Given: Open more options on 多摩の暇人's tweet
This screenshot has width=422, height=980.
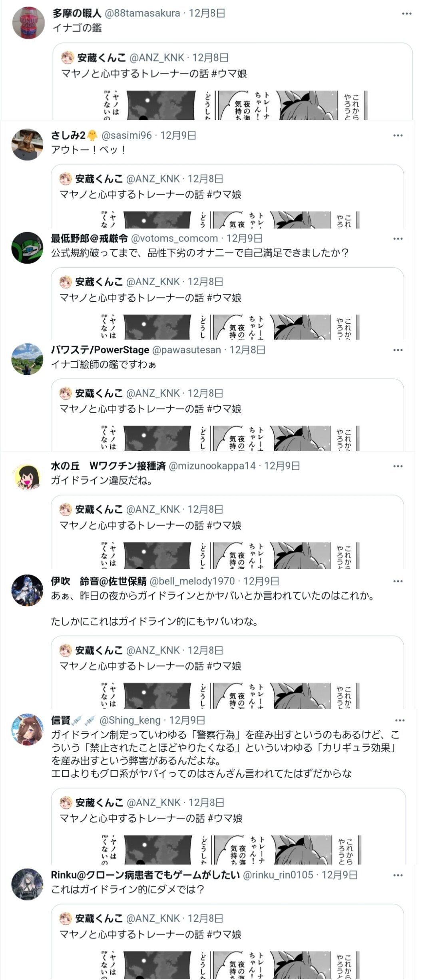Looking at the screenshot, I should [x=406, y=14].
